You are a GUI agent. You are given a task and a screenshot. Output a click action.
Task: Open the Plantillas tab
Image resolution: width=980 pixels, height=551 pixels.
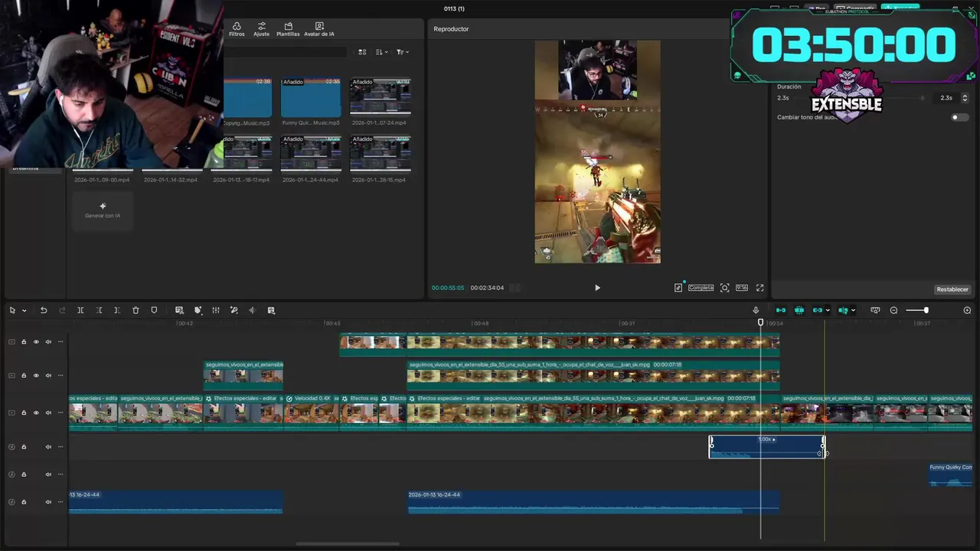pyautogui.click(x=288, y=29)
